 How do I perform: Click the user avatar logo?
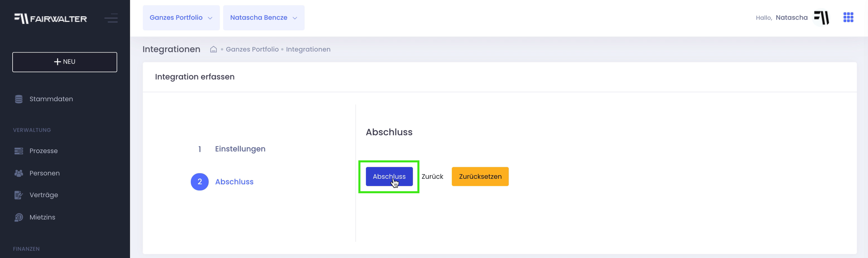coord(821,18)
